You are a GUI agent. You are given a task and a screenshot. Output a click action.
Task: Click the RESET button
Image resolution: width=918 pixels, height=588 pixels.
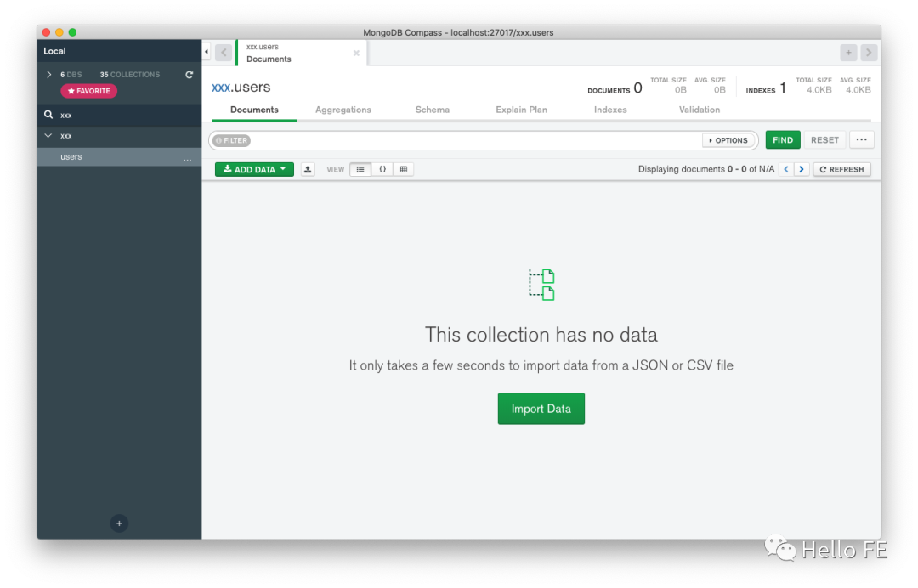click(x=824, y=140)
